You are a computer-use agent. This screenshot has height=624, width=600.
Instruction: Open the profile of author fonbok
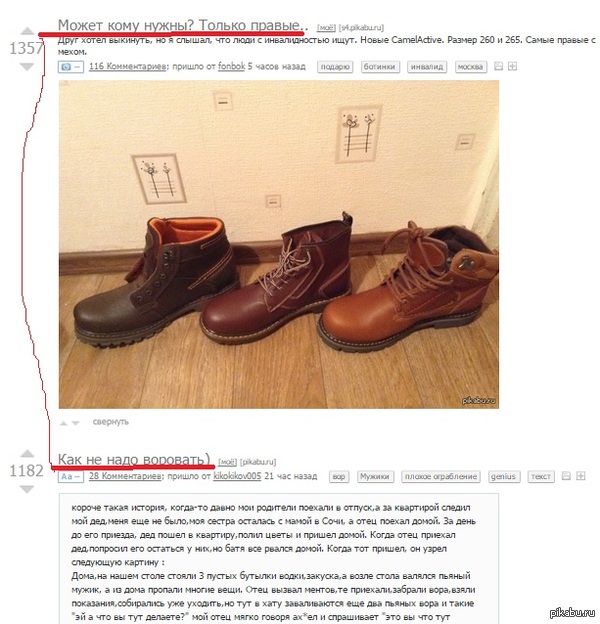(x=231, y=66)
